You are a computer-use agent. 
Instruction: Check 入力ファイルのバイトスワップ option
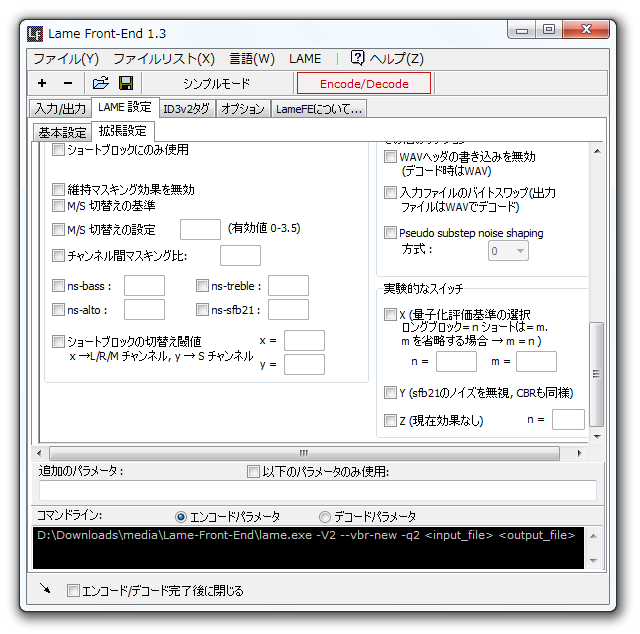point(391,192)
